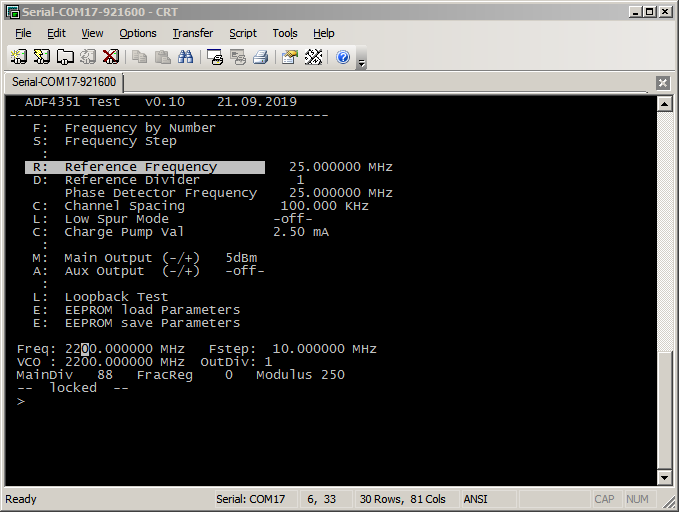The width and height of the screenshot is (679, 512).
Task: Click the Quick Connect lightning icon
Action: click(x=42, y=57)
